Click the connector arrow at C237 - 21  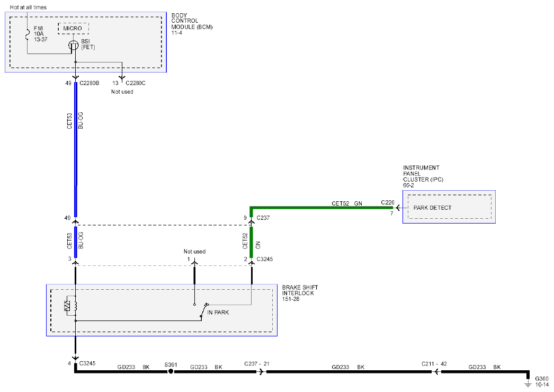261,371
